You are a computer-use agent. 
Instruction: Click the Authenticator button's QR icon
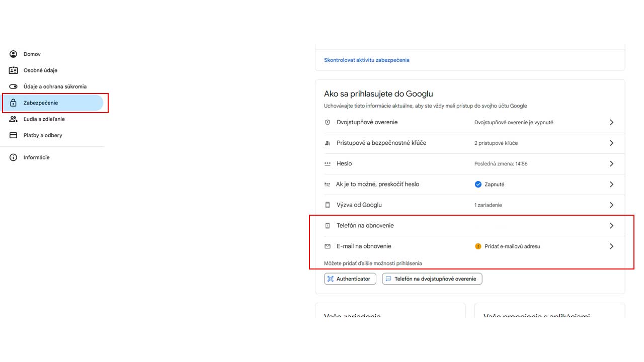point(331,279)
